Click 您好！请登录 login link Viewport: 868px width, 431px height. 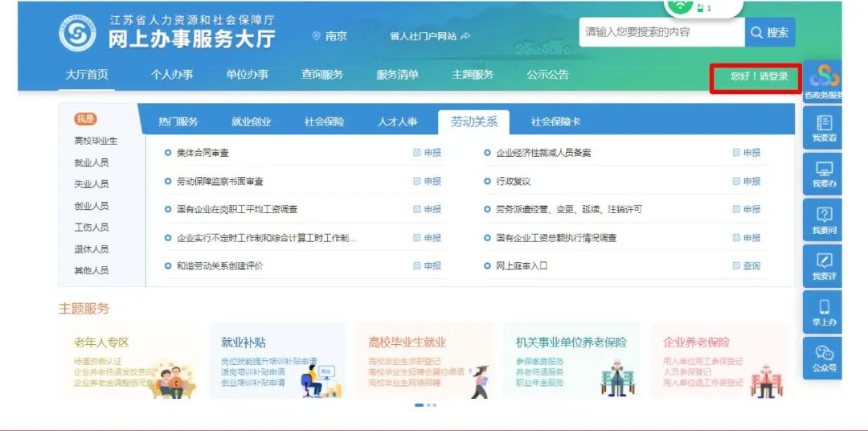pos(753,77)
